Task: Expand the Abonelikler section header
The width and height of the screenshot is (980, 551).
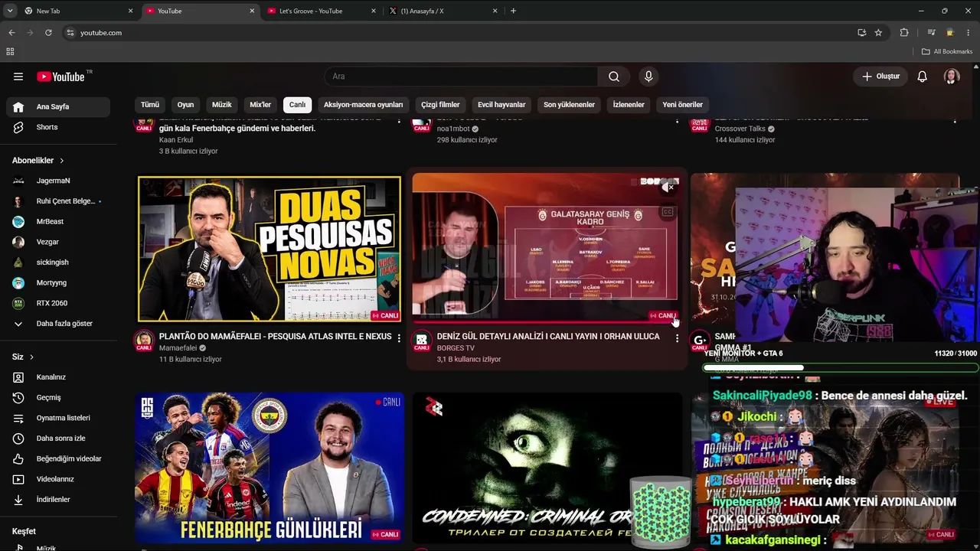Action: pos(38,161)
